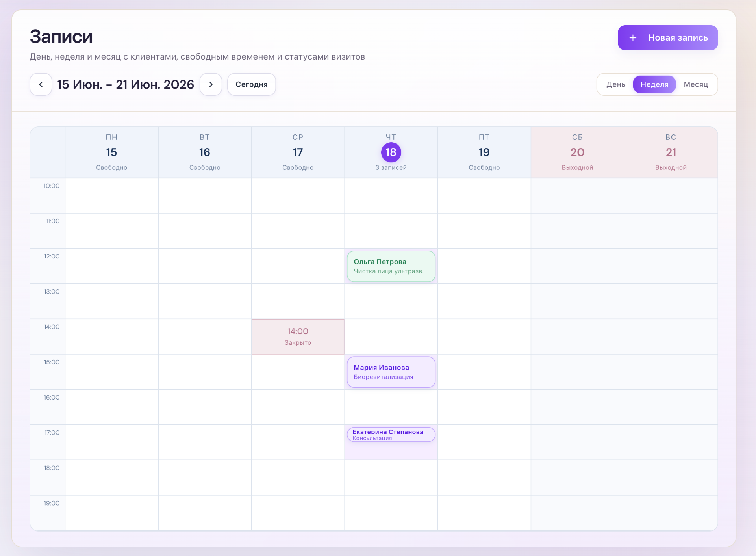
Task: Click the 16:00 time label
Action: 52,398
